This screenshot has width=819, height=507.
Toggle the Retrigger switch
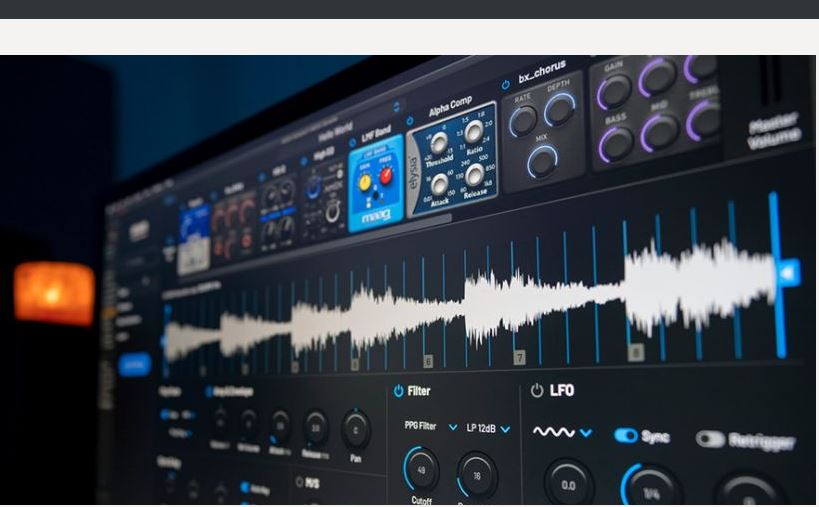(x=710, y=439)
